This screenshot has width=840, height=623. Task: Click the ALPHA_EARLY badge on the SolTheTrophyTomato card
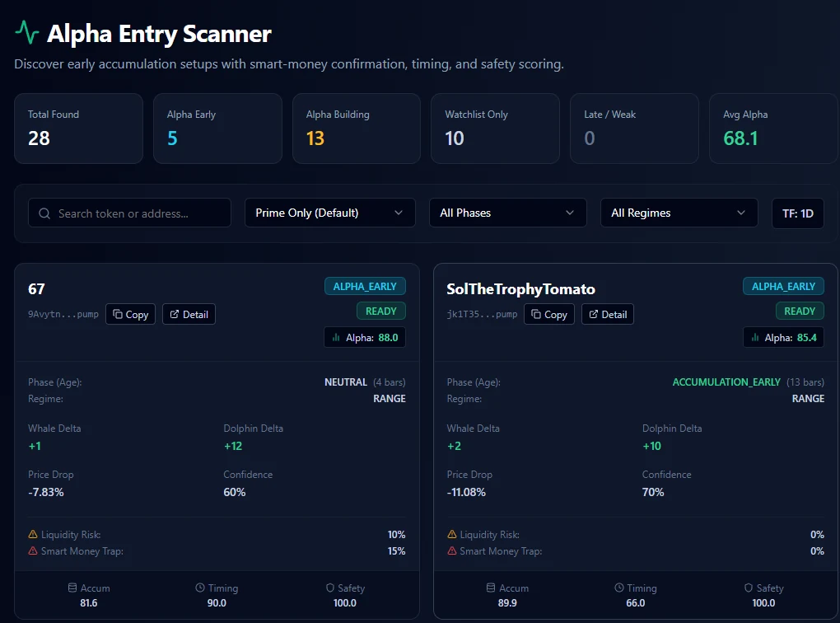[x=783, y=286]
